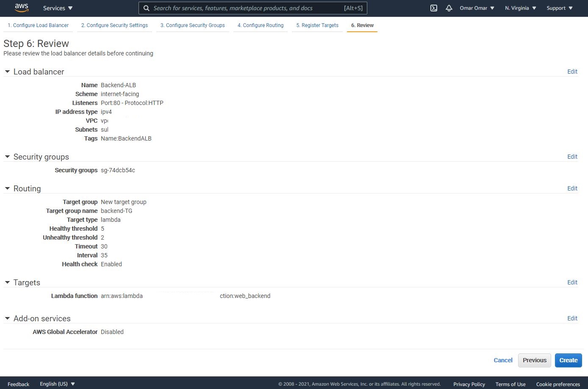Click the Cancel link

point(503,360)
